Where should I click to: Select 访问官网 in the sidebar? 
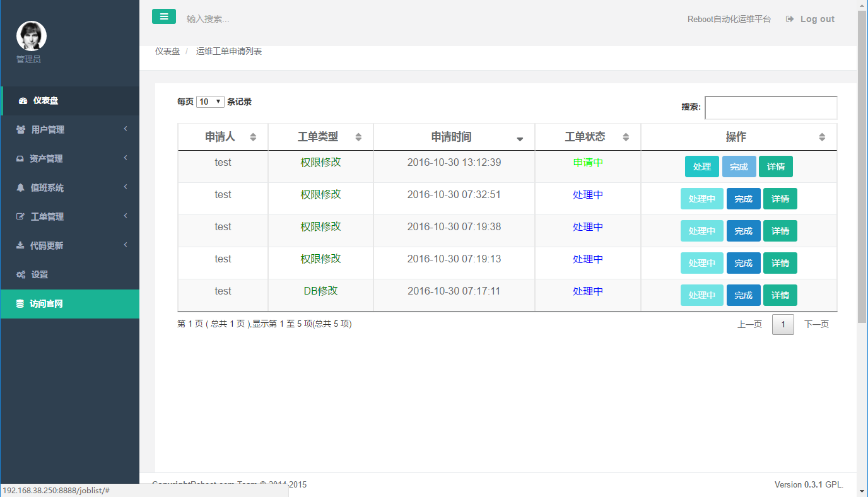click(x=47, y=303)
